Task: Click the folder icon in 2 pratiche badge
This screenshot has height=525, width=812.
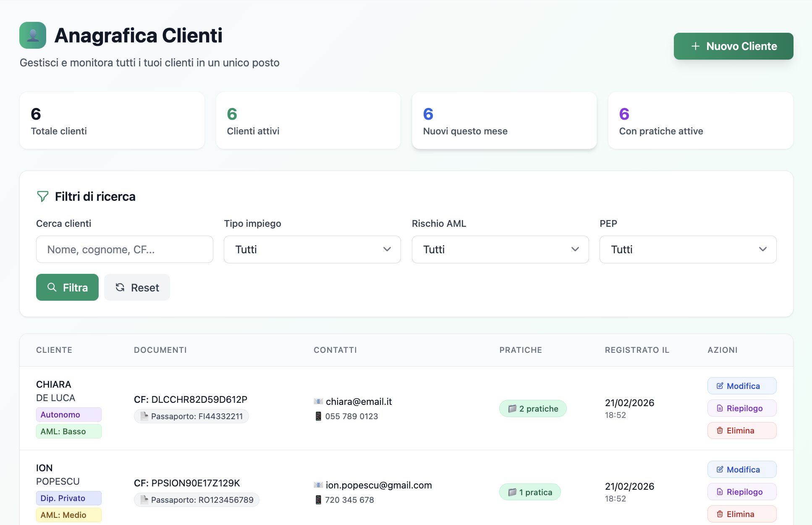Action: 512,409
